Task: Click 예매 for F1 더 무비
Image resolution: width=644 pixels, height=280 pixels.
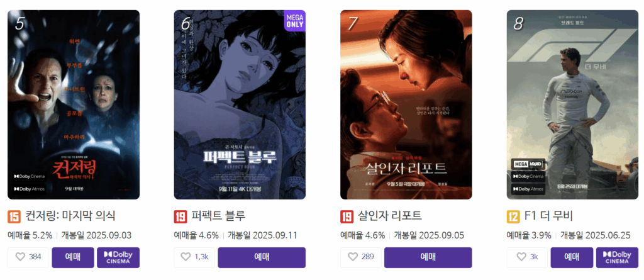Action: [572, 257]
